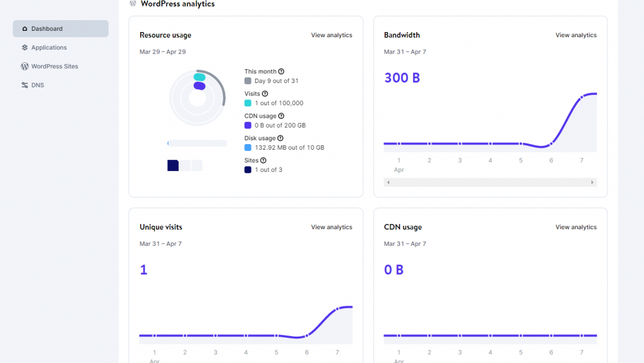Click the Bandwidth chart data point for day 1

[399, 143]
